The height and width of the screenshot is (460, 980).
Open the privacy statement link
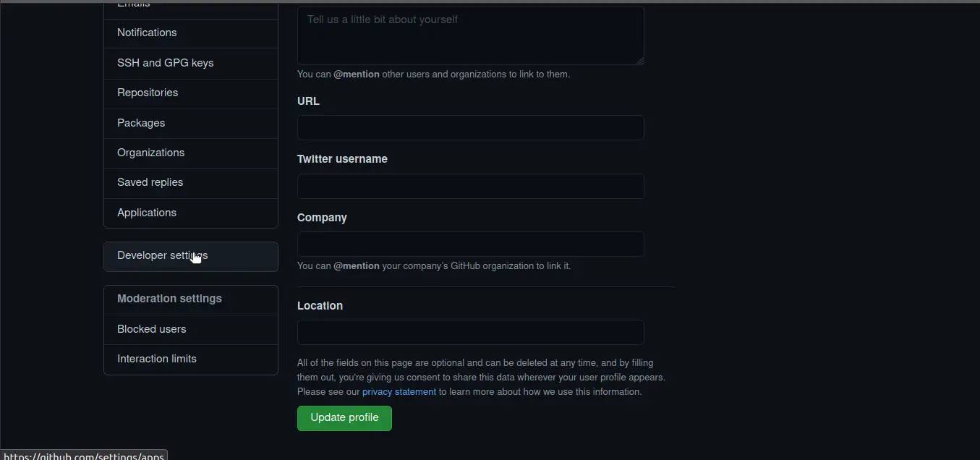[x=399, y=391]
